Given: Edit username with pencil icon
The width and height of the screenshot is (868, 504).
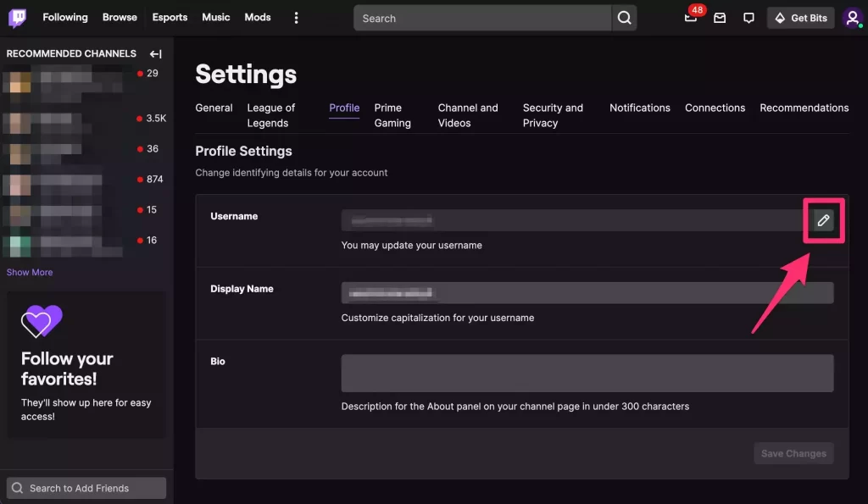Looking at the screenshot, I should click(x=822, y=220).
